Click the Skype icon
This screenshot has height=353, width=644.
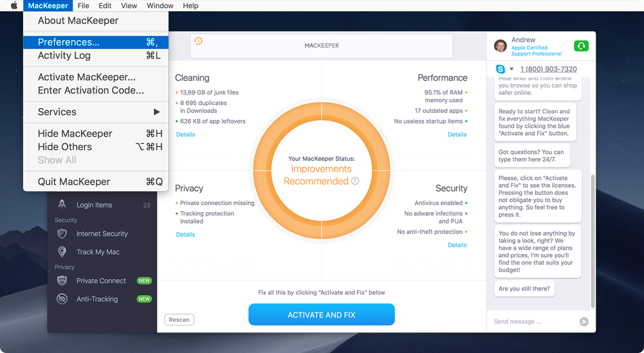point(500,69)
